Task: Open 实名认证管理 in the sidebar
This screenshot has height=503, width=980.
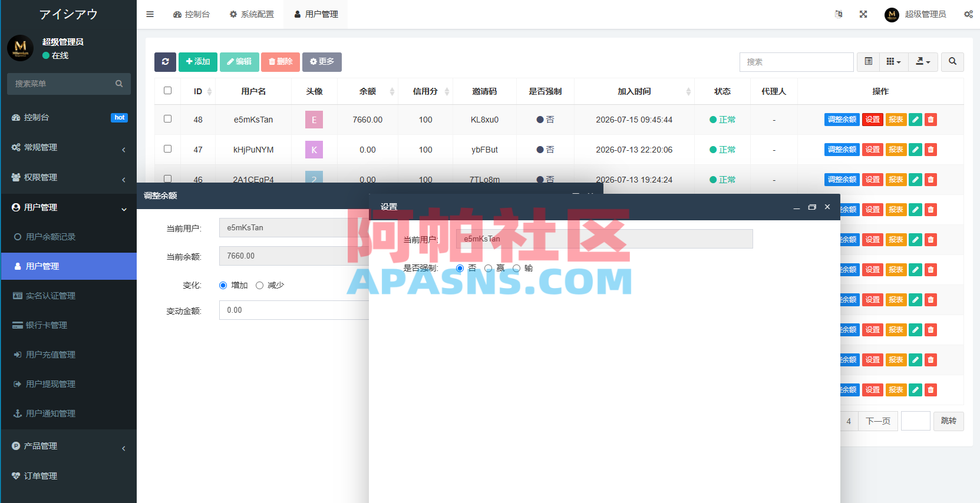Action: 69,296
